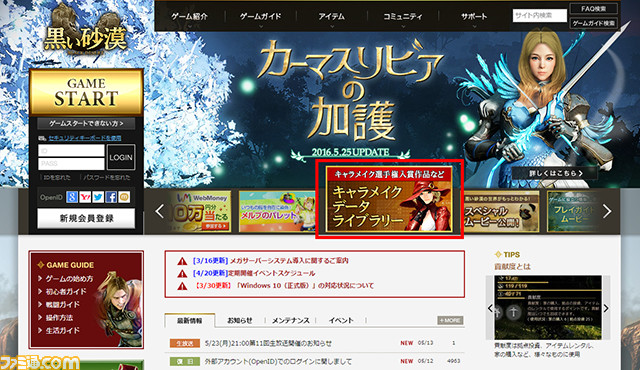Click the mixi OpenID login icon
The height and width of the screenshot is (370, 640).
click(x=124, y=197)
